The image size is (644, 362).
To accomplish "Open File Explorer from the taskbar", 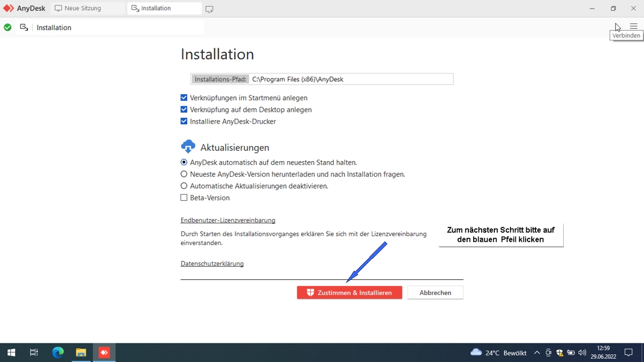I will (81, 352).
